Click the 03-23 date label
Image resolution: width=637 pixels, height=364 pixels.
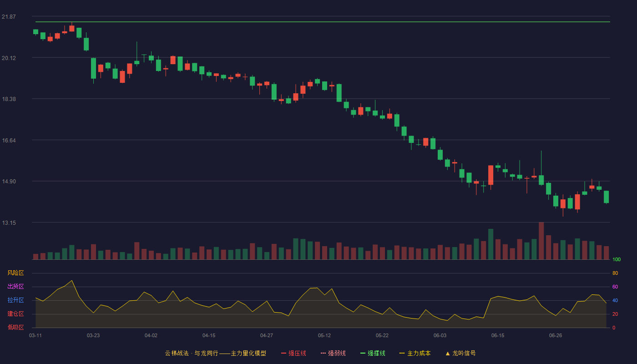click(x=93, y=335)
